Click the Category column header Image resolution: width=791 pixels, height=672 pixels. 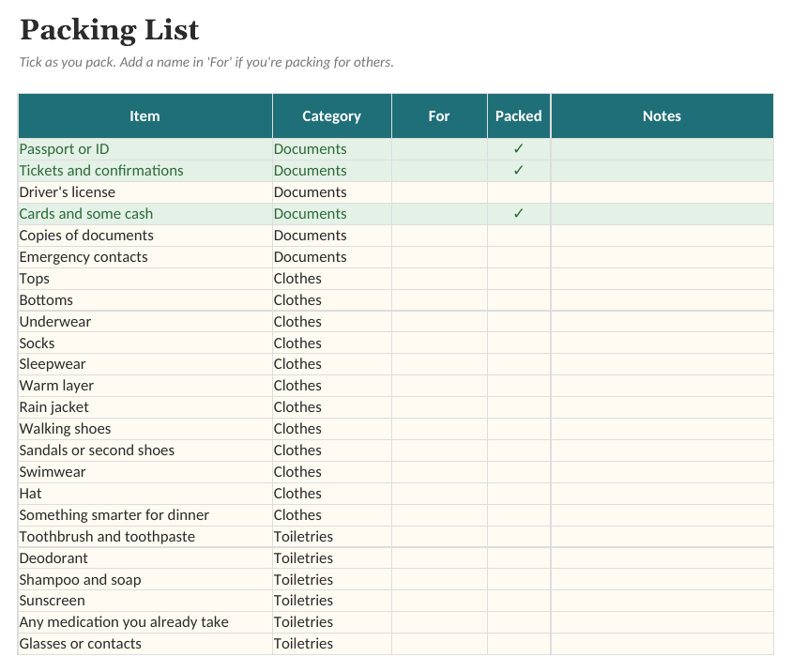tap(332, 116)
